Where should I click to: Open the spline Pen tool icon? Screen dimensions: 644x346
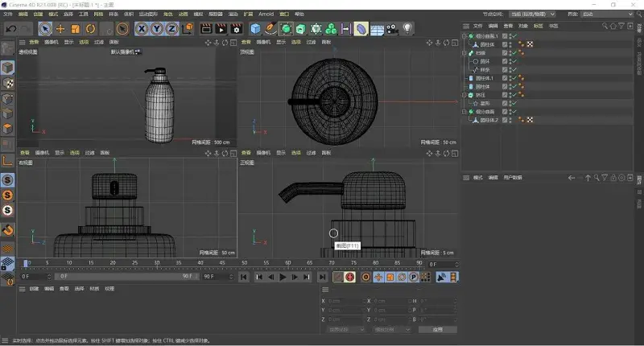click(270, 29)
